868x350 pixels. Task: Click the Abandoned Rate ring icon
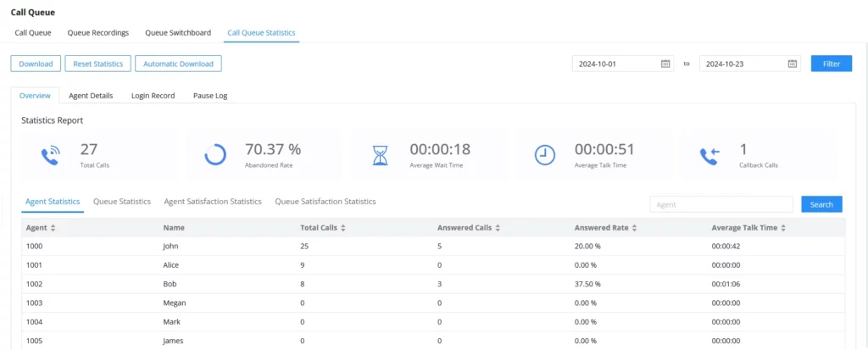tap(214, 155)
